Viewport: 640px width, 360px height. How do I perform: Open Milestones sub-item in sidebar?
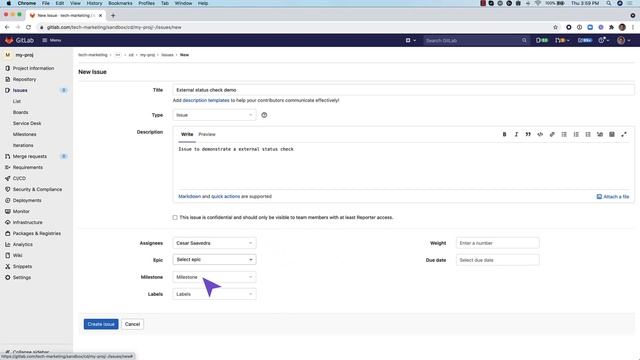pos(24,134)
